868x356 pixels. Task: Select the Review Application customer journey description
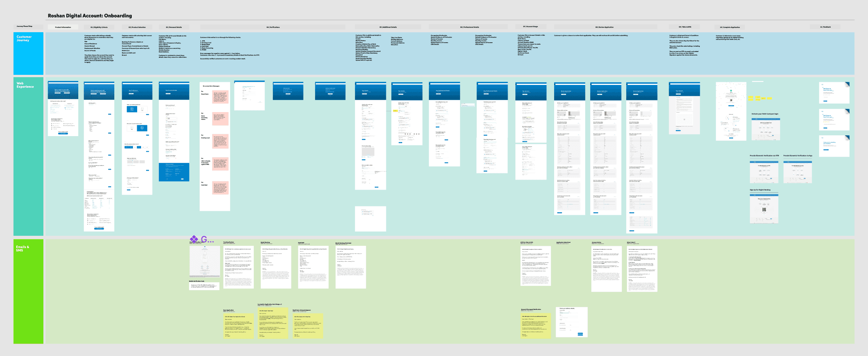pos(591,35)
